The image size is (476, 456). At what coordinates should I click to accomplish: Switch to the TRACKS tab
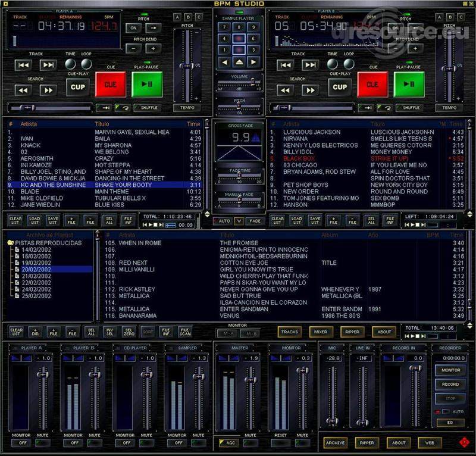point(290,332)
